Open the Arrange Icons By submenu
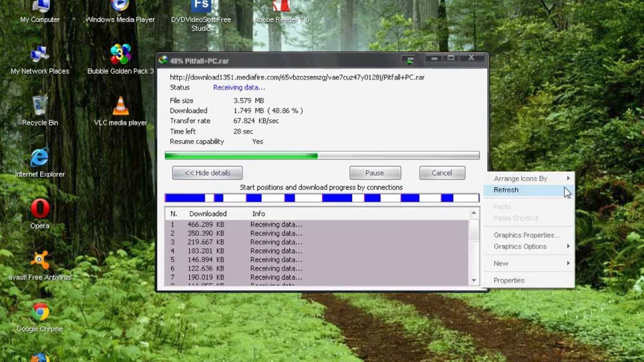This screenshot has width=644, height=362. point(529,178)
